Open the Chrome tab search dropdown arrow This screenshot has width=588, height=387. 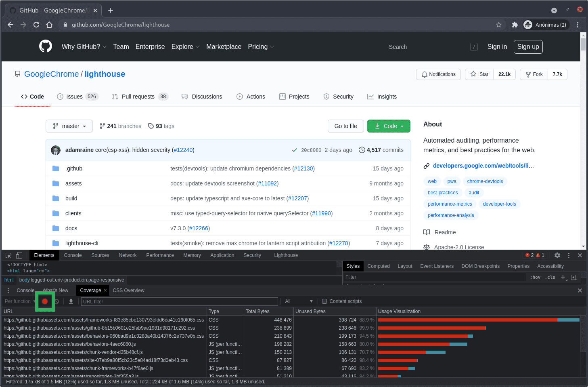554,11
